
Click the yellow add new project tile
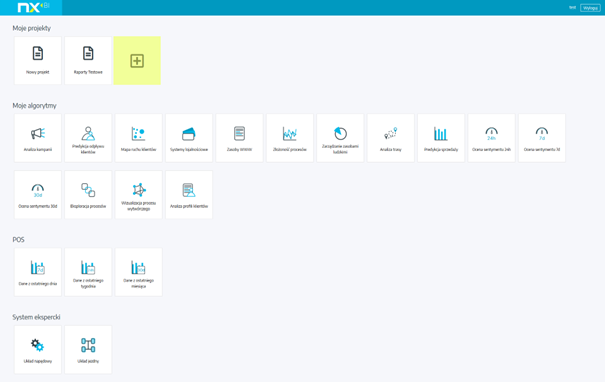[x=137, y=61]
